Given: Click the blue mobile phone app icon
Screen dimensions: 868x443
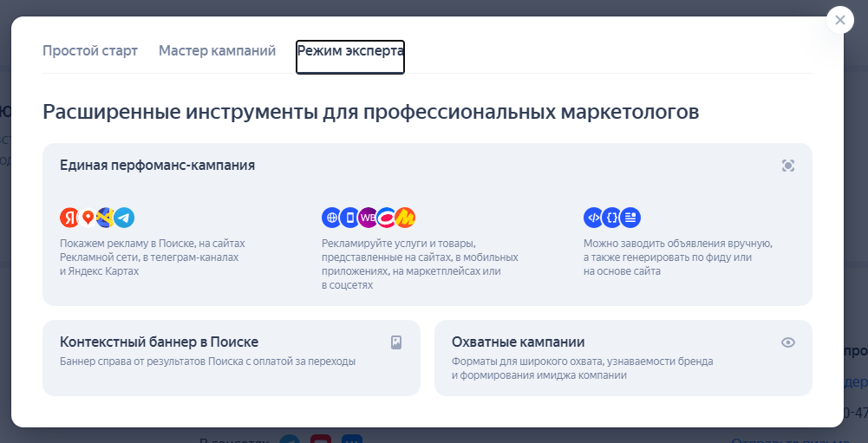Looking at the screenshot, I should [349, 218].
